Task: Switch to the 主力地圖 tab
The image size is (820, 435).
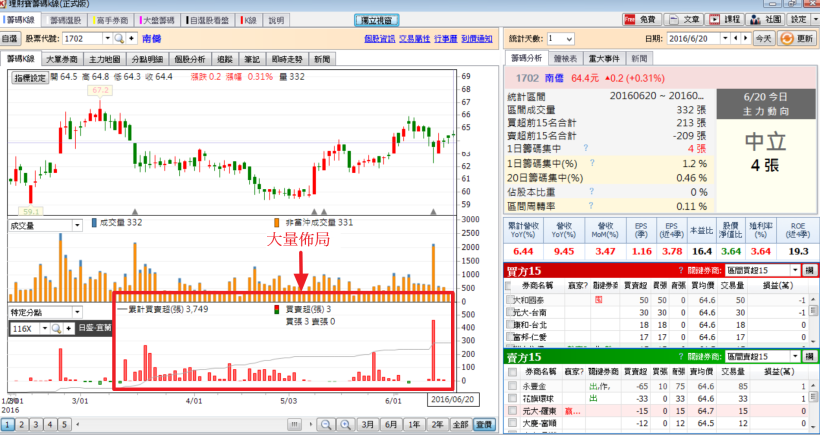Action: pos(105,59)
